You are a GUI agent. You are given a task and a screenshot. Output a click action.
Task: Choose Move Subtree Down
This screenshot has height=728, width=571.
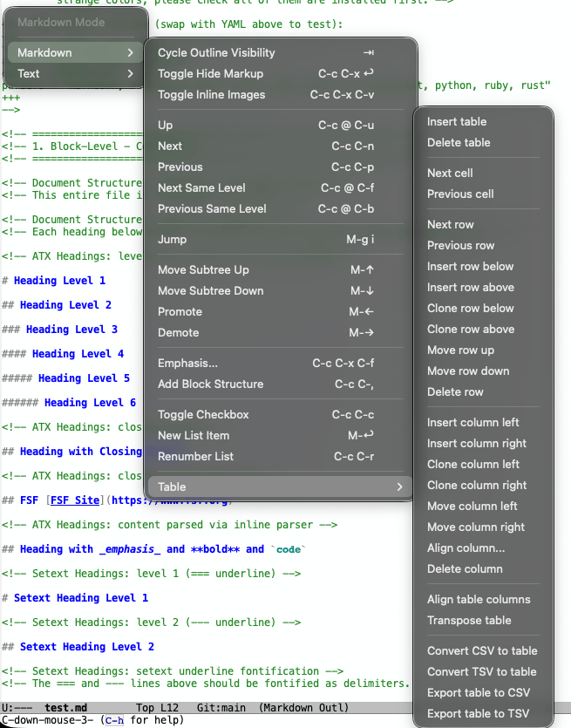281,290
